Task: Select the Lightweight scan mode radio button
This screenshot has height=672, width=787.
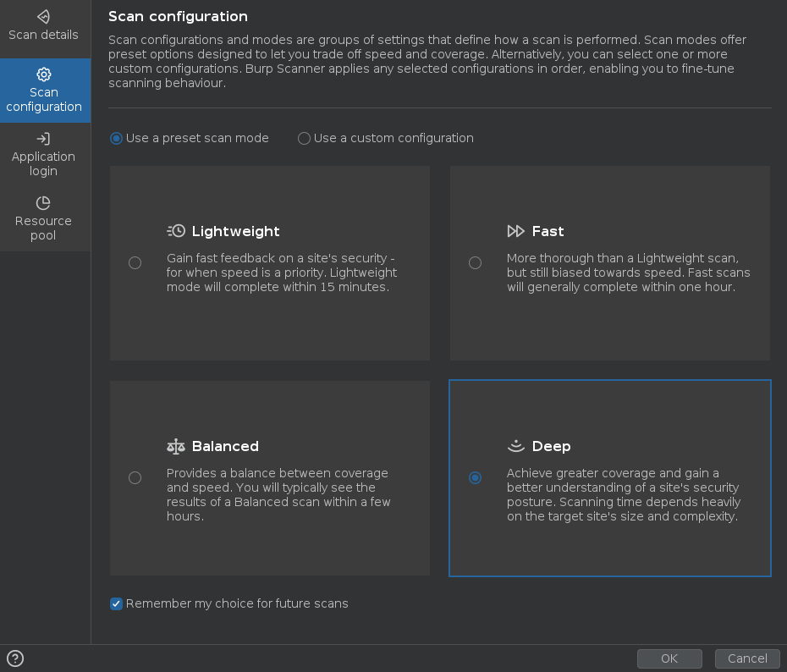Action: [x=135, y=262]
